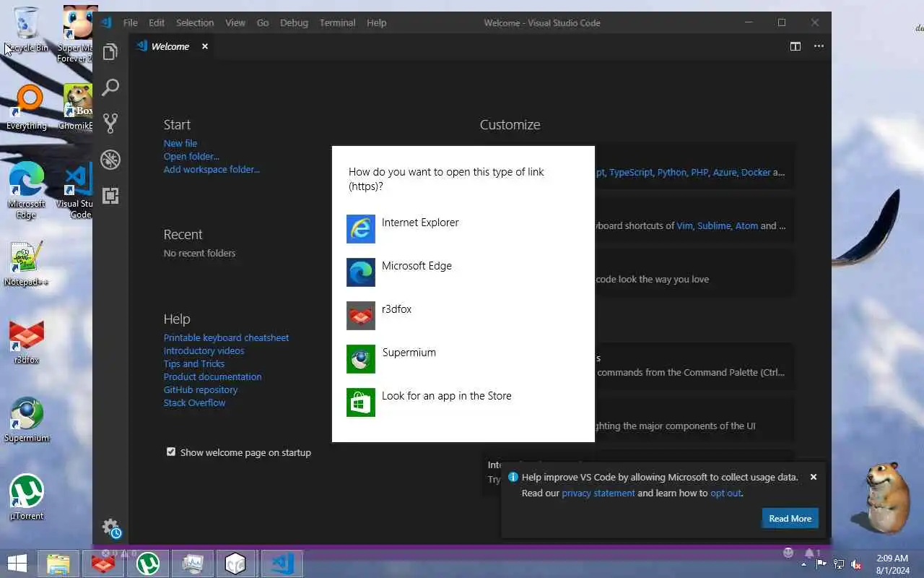Select the Everything desktop shortcut
This screenshot has width=924, height=578.
27,108
